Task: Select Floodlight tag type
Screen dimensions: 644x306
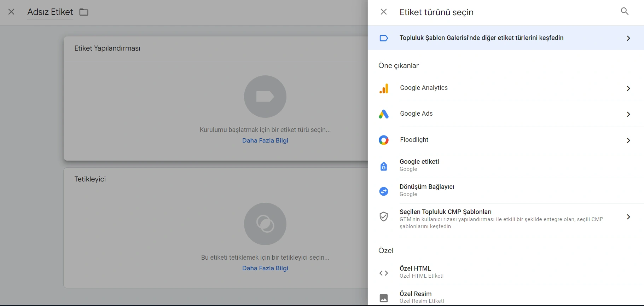Action: click(506, 140)
